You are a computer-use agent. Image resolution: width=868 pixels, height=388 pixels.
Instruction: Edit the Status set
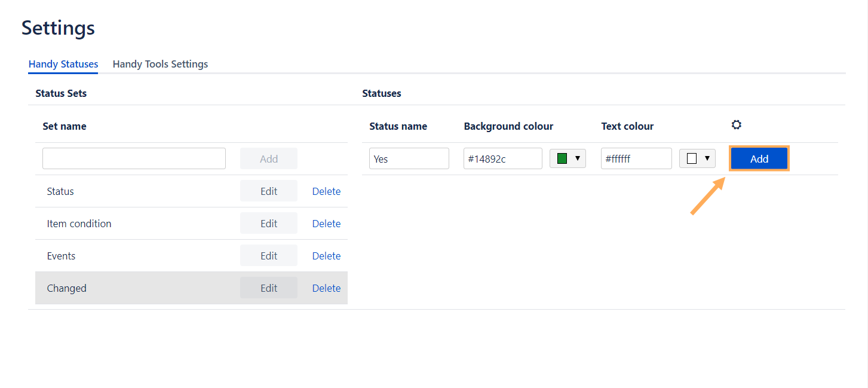pos(269,191)
